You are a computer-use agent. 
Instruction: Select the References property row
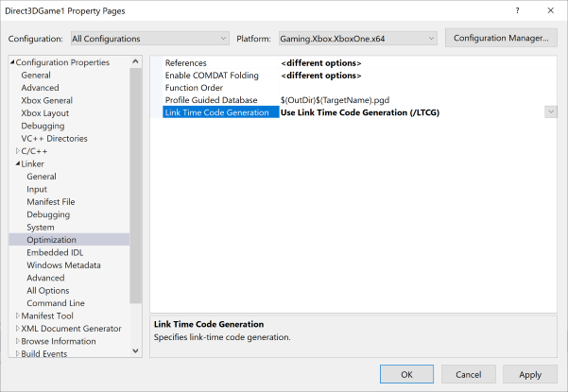click(x=185, y=63)
